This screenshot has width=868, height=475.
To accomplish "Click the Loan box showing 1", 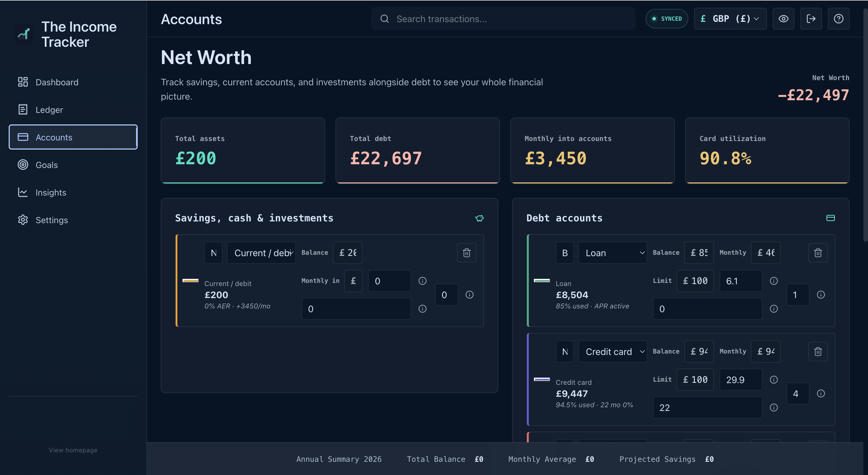I will click(798, 295).
